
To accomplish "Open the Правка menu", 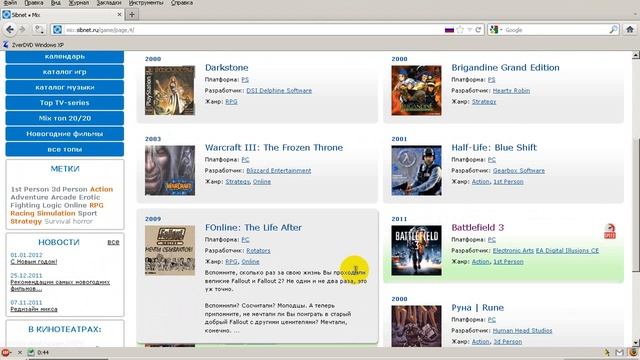I will click(x=33, y=3).
